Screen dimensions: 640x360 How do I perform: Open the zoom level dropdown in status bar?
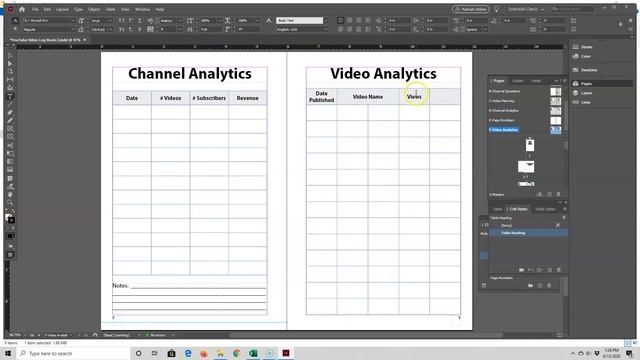(25, 335)
